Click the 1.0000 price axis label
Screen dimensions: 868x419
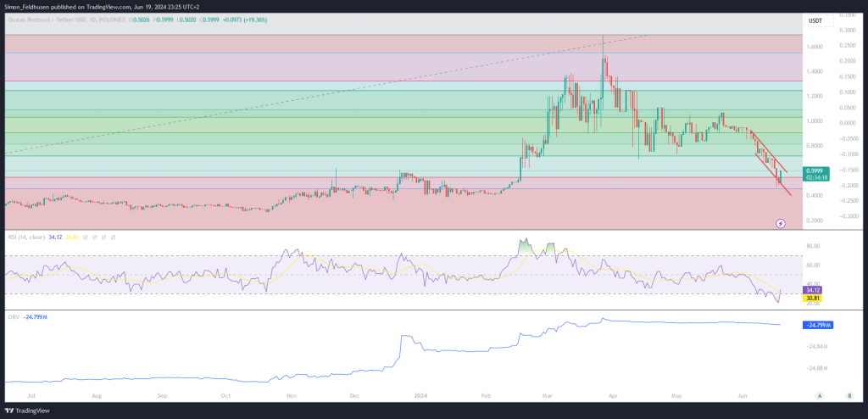point(815,120)
